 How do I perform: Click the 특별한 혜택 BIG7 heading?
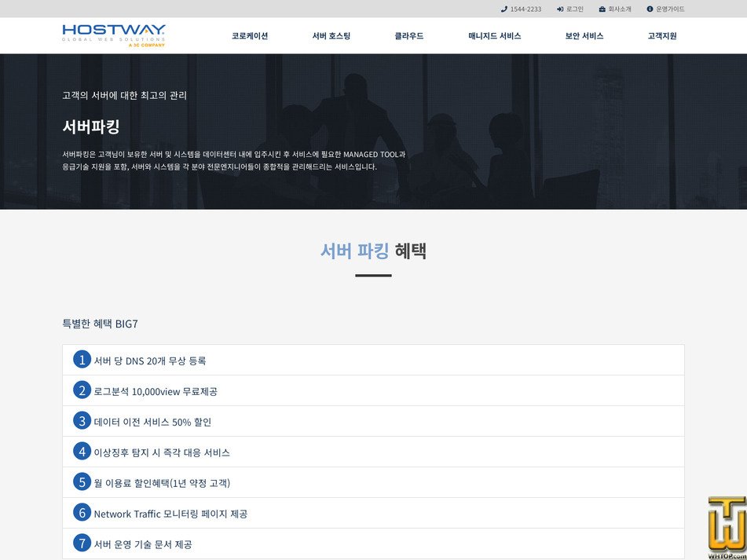pos(100,324)
